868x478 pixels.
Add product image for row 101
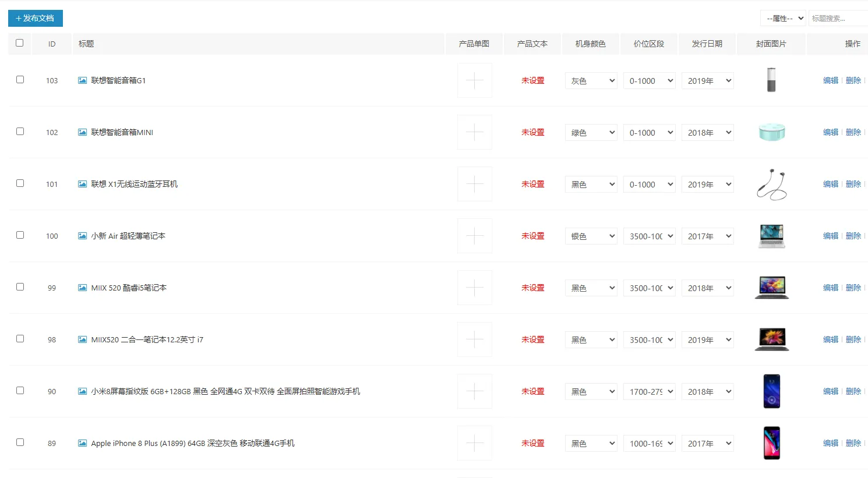475,184
